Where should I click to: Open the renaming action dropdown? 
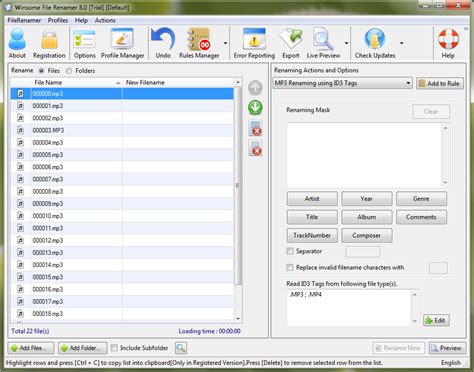tap(343, 83)
